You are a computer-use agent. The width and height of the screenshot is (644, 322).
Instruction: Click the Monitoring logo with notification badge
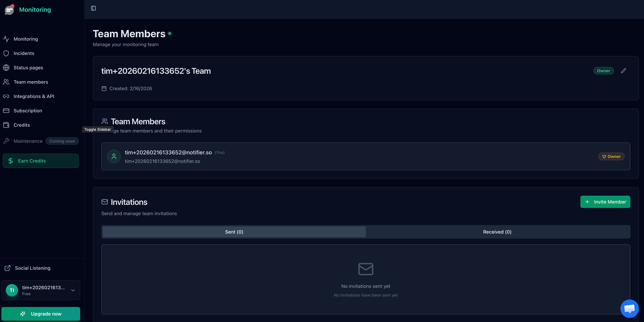coord(10,10)
